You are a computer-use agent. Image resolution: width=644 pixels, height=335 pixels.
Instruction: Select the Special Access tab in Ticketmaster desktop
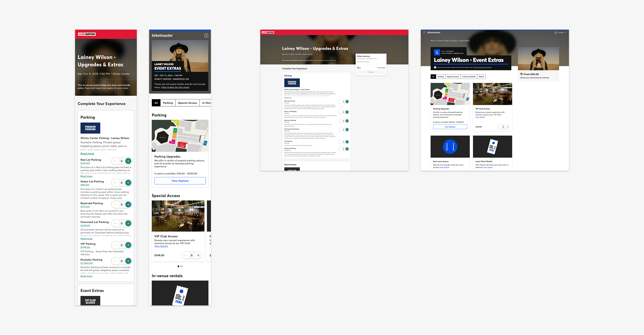453,77
